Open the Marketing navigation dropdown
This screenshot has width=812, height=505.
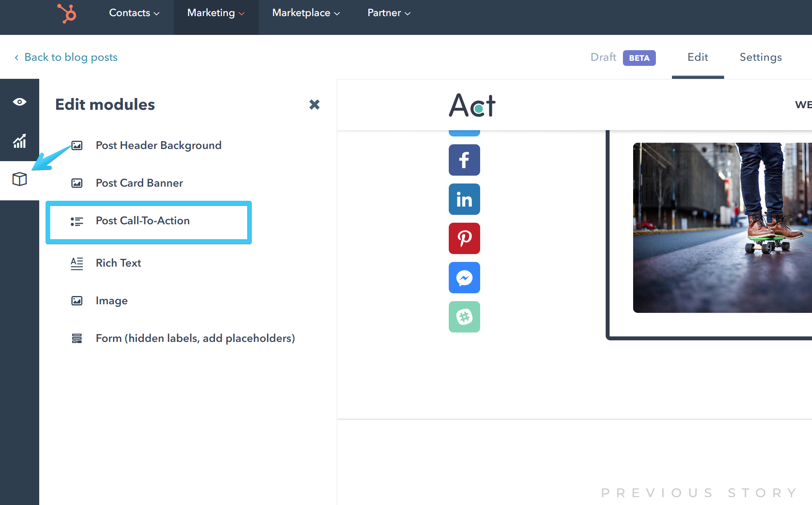215,13
